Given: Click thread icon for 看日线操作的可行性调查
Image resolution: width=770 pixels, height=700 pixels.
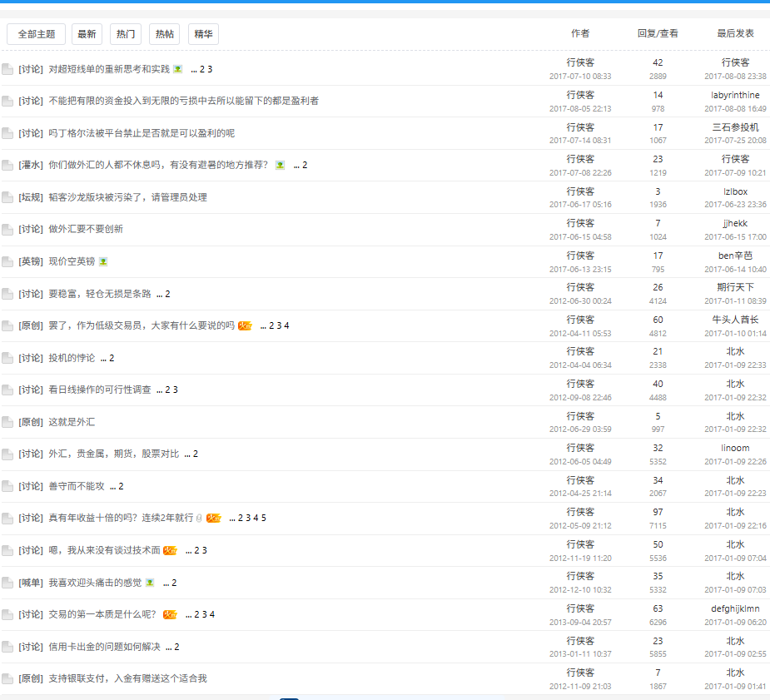Looking at the screenshot, I should (7, 390).
